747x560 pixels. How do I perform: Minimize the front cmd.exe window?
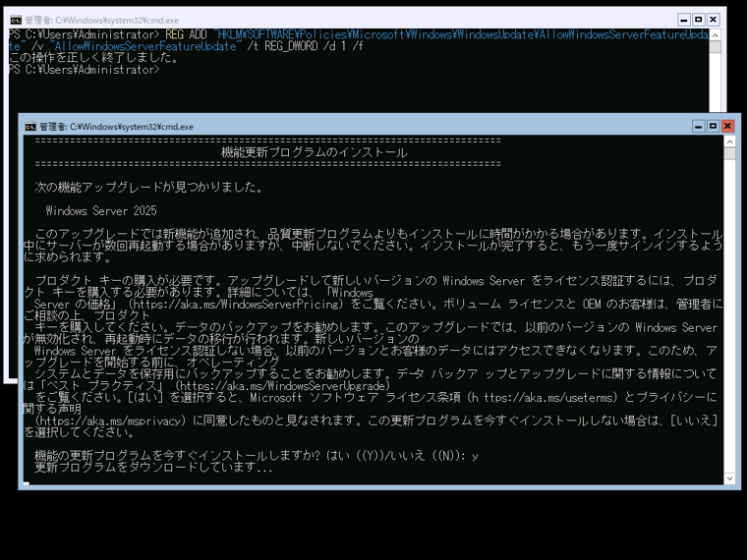(x=699, y=126)
